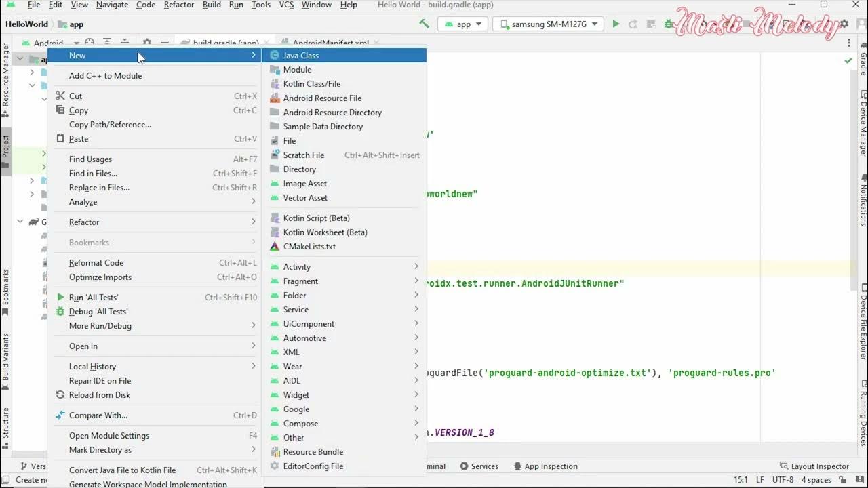Click the Cut scissors icon
The image size is (868, 488).
(x=60, y=96)
